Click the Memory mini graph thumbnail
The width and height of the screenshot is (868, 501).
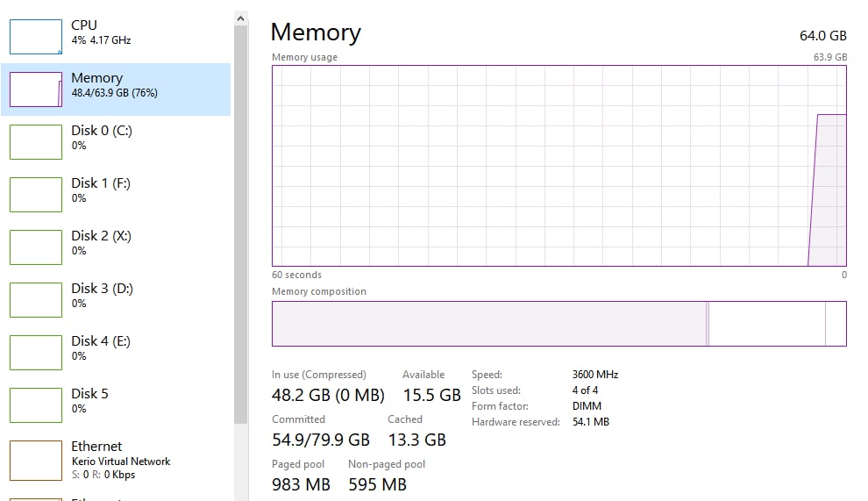pos(36,89)
